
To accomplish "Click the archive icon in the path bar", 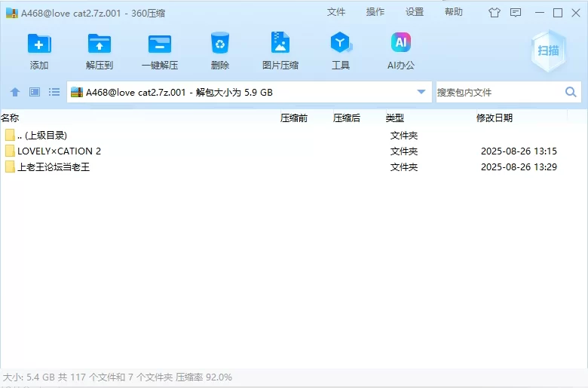I will [x=76, y=92].
